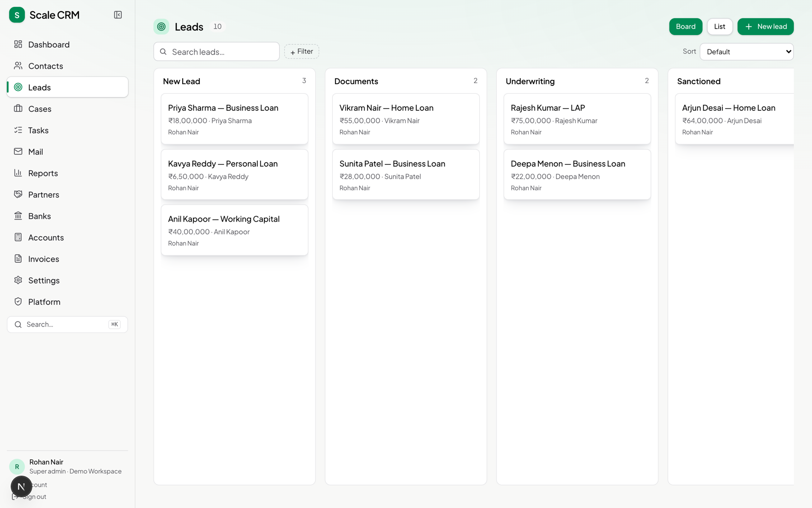Click the Contacts people icon
812x508 pixels.
(x=18, y=66)
